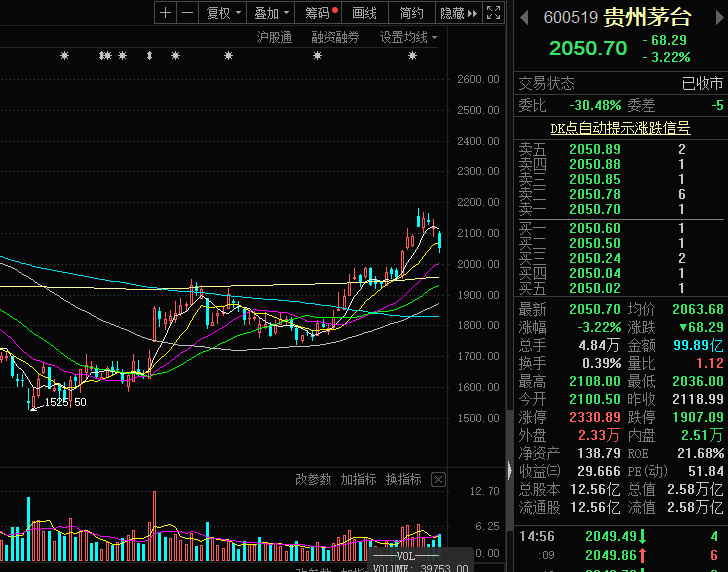Click stock code 600519
Viewport: 728px width, 572px height.
coord(570,18)
